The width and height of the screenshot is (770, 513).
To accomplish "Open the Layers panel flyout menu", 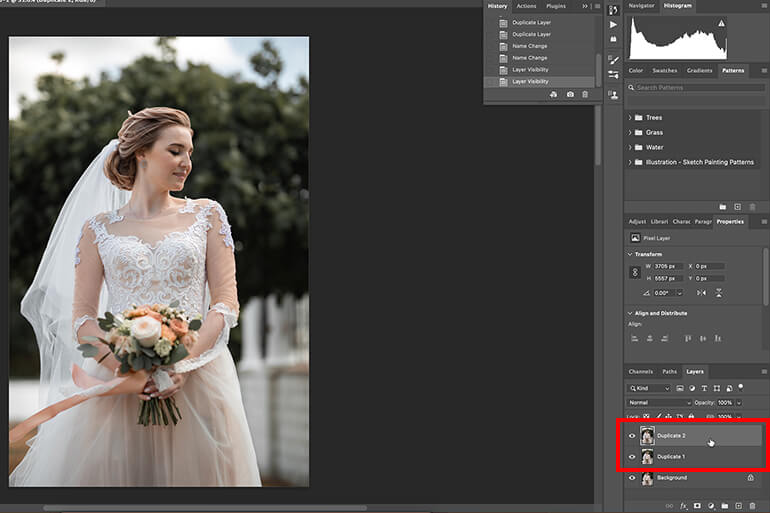I will (764, 372).
